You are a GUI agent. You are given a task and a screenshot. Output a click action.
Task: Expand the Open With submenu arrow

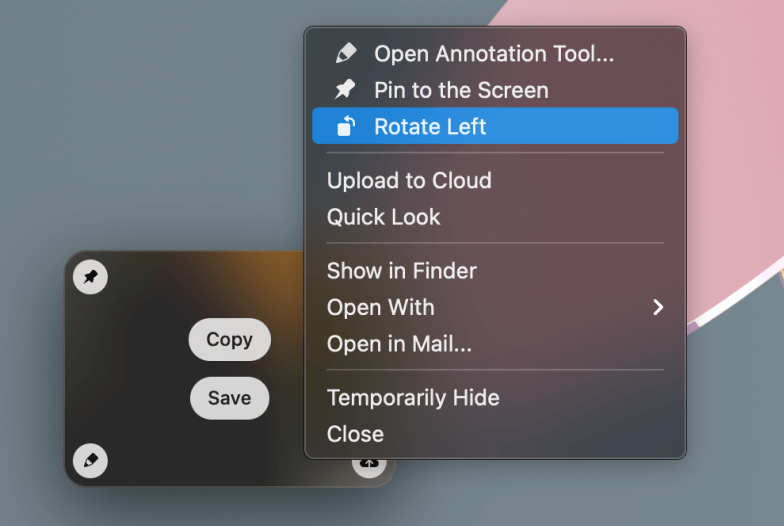(658, 307)
